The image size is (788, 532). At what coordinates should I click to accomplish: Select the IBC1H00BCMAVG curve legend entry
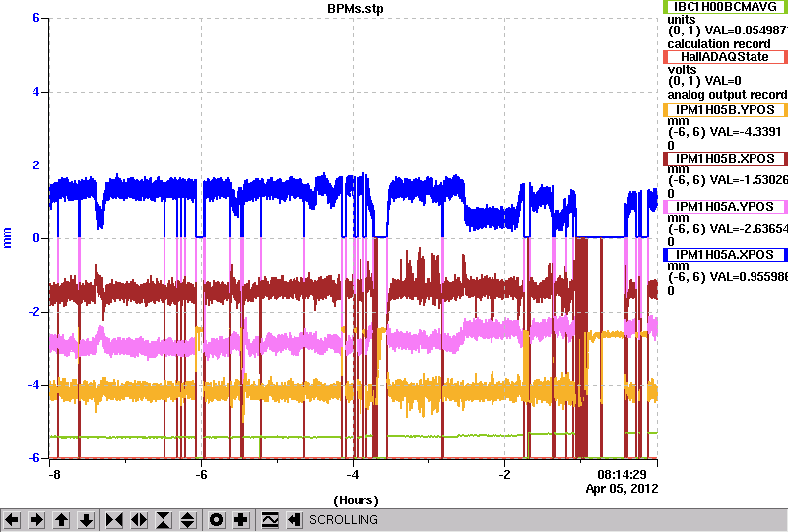725,7
